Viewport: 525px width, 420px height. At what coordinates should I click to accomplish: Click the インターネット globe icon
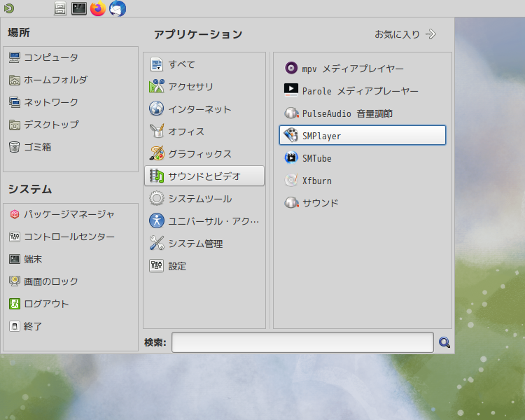pyautogui.click(x=156, y=109)
